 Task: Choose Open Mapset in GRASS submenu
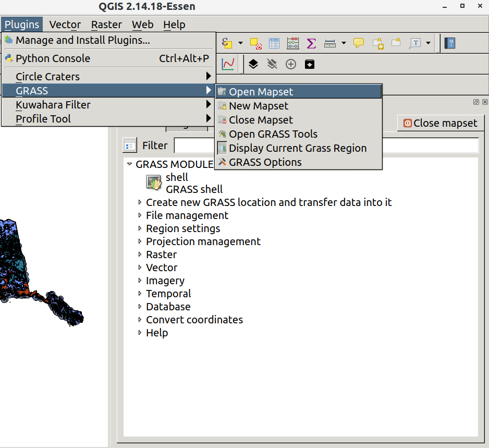click(298, 92)
